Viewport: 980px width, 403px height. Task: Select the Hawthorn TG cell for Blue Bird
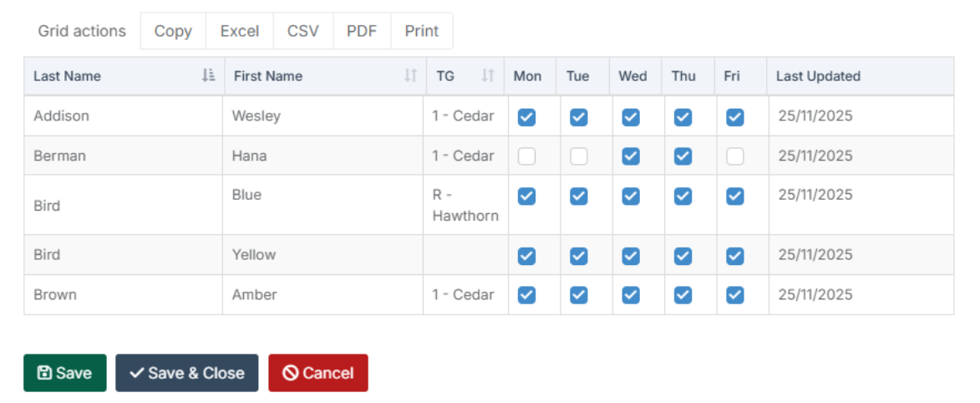tap(465, 205)
